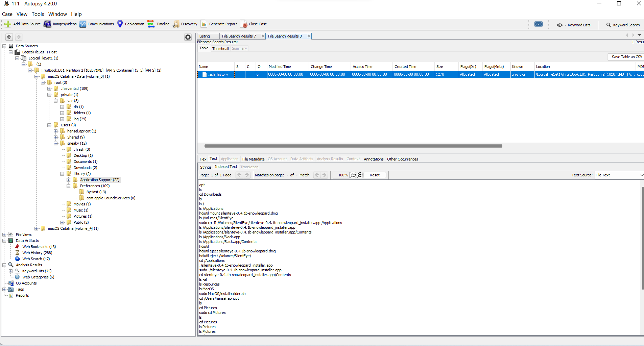
Task: Sort by the Location column header
Action: [585, 67]
